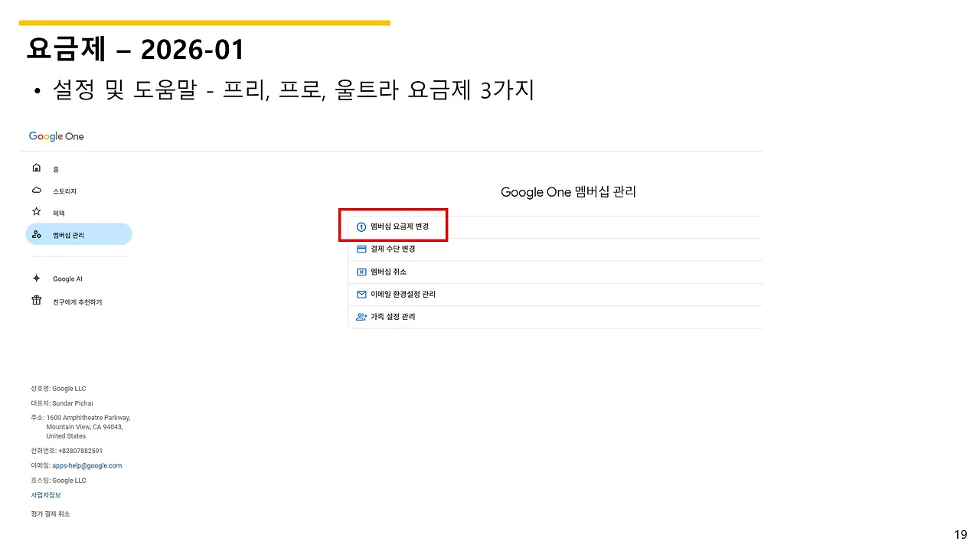The image size is (980, 551).
Task: Select the cloud storage icon
Action: pyautogui.click(x=36, y=190)
